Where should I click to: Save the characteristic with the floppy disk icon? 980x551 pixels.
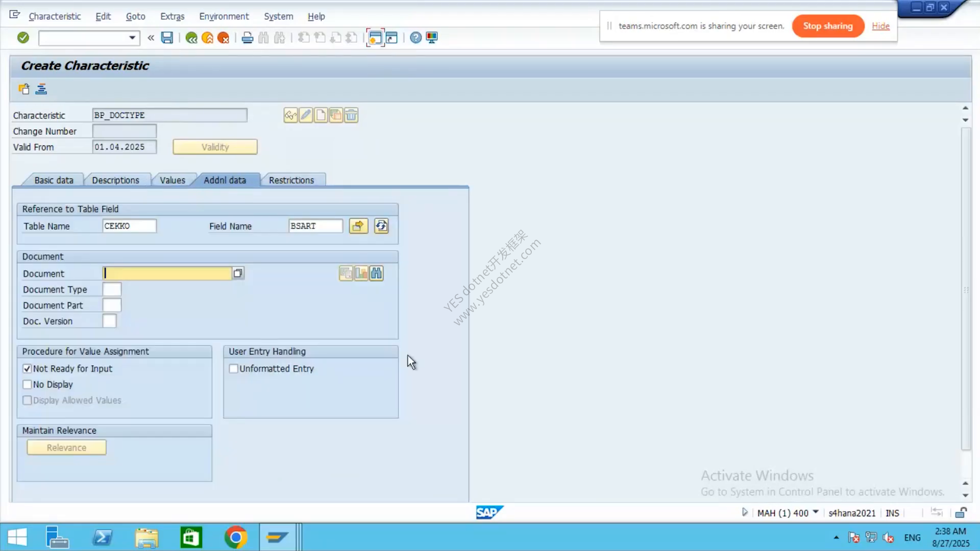point(167,37)
